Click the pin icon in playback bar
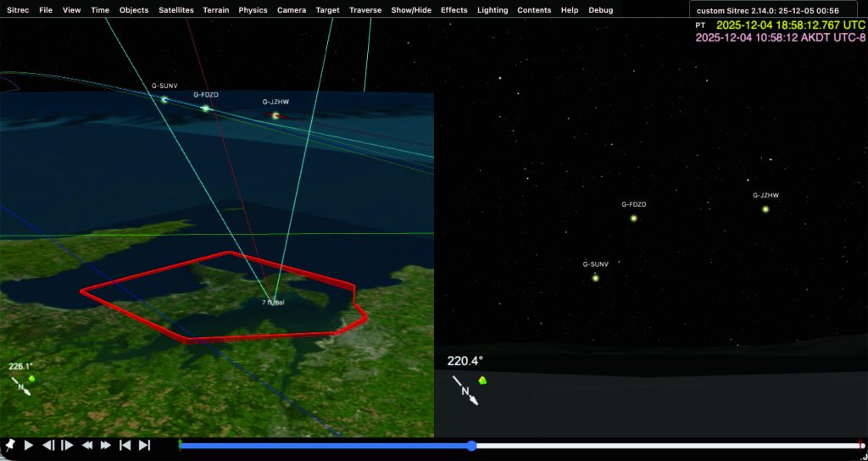Screen dimensions: 868x461 coord(10,445)
